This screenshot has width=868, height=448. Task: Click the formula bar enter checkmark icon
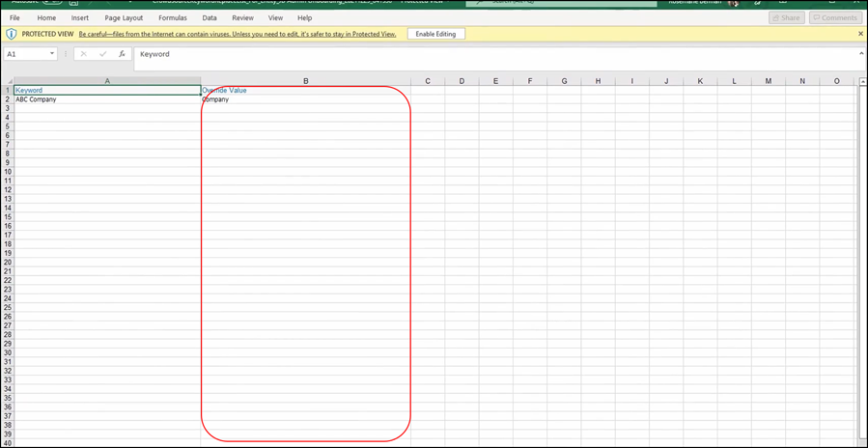[102, 54]
